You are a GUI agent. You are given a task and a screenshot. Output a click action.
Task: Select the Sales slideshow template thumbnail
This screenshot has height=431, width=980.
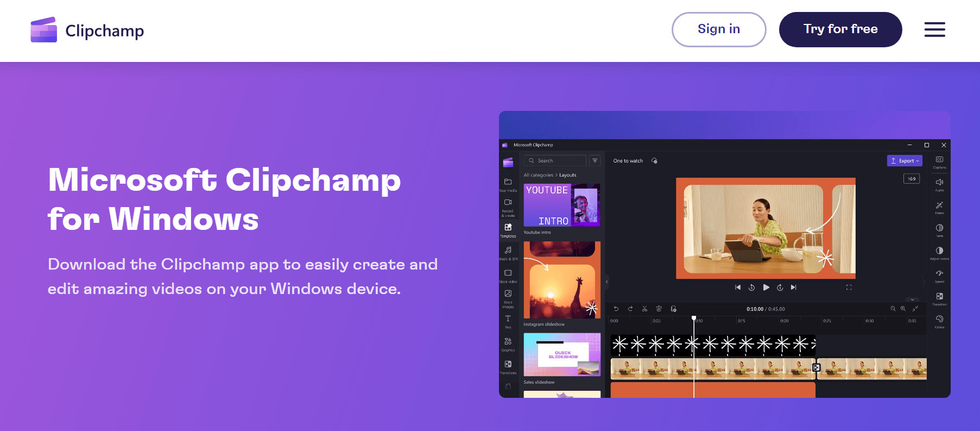pos(562,354)
